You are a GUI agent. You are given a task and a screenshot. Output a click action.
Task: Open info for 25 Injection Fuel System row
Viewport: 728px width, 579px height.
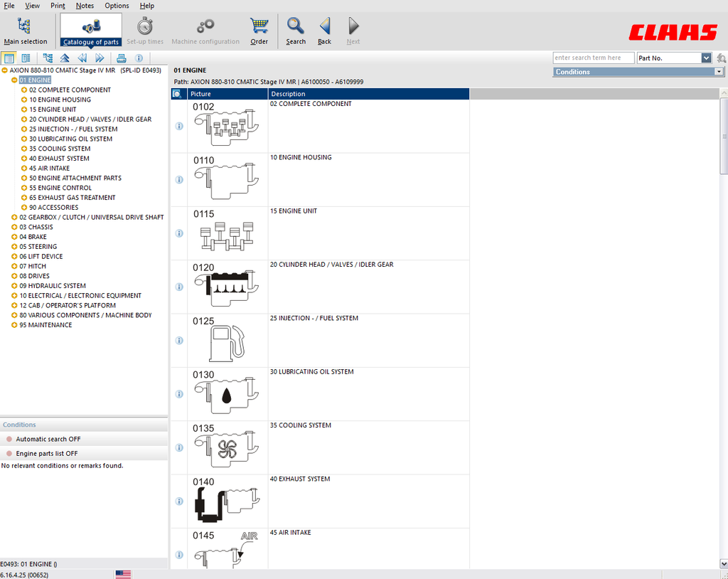pos(179,341)
